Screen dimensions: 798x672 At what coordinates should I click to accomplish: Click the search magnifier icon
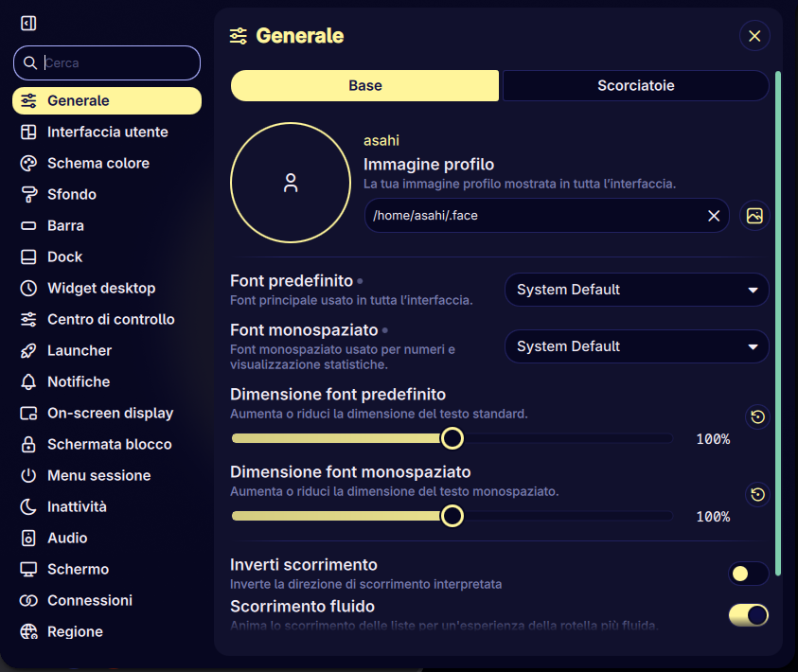click(x=30, y=63)
